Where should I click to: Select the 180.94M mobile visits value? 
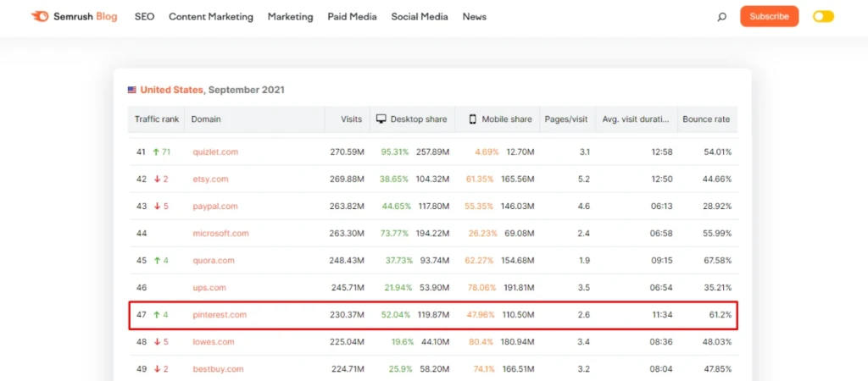pos(516,342)
